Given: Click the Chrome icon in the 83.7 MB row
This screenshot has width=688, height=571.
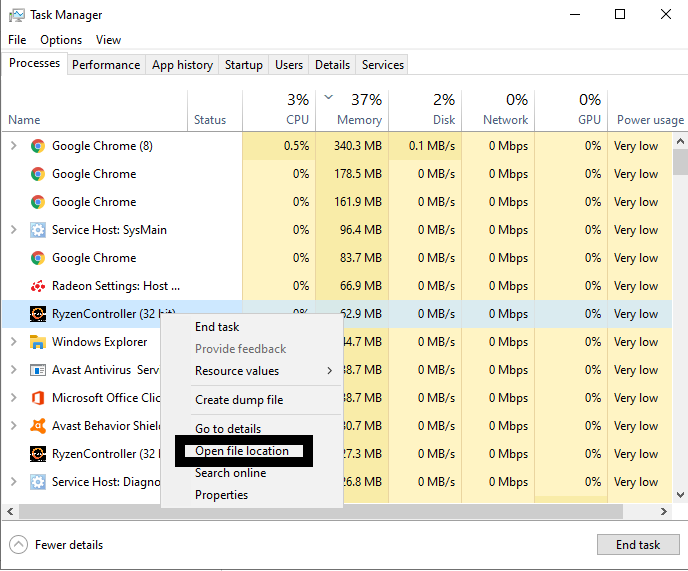Looking at the screenshot, I should coord(38,258).
